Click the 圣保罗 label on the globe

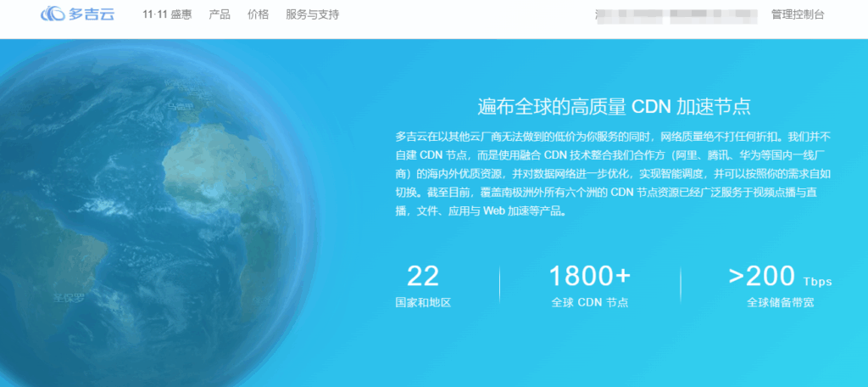(x=70, y=298)
